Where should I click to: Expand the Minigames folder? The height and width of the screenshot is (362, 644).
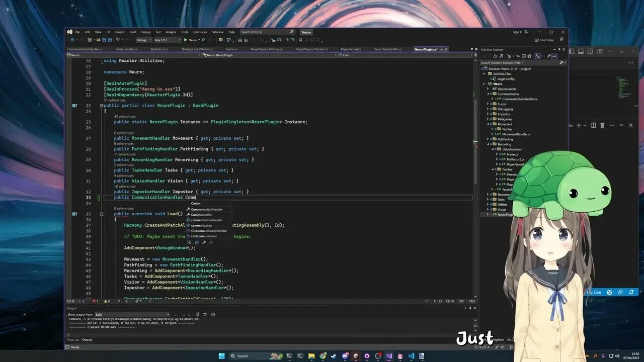pyautogui.click(x=488, y=119)
